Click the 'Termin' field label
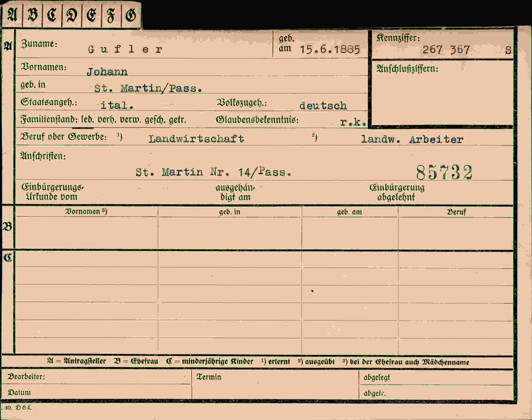 [x=209, y=377]
